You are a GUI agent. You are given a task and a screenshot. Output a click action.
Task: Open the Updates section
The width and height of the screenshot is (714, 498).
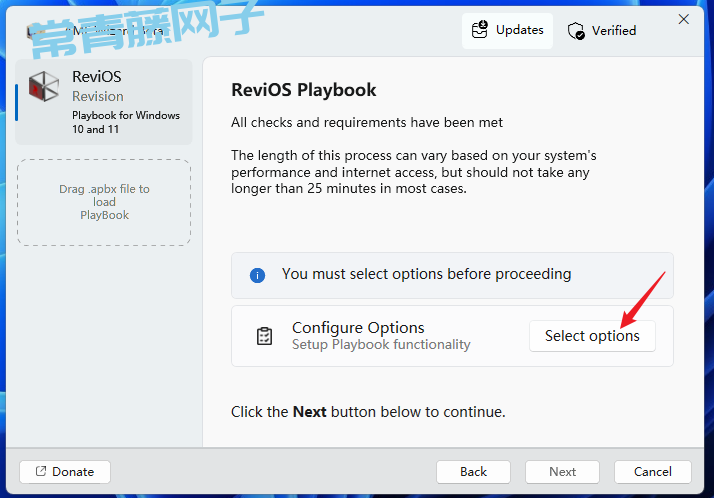(507, 30)
